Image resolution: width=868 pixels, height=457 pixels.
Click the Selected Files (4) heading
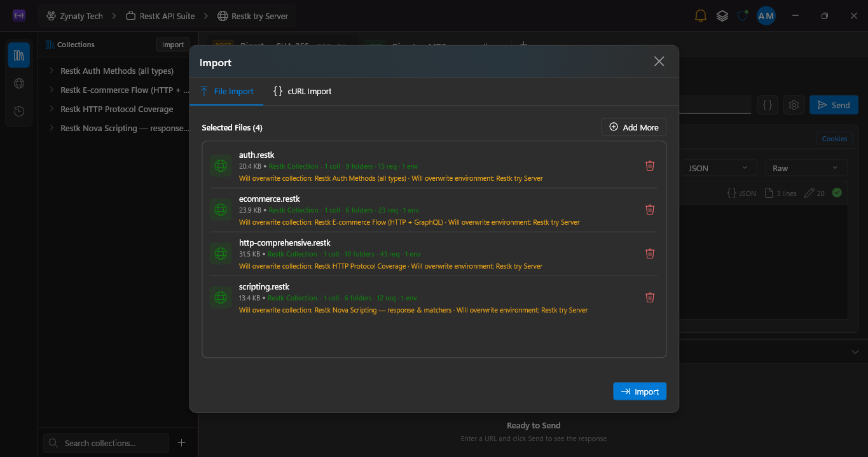click(x=232, y=127)
